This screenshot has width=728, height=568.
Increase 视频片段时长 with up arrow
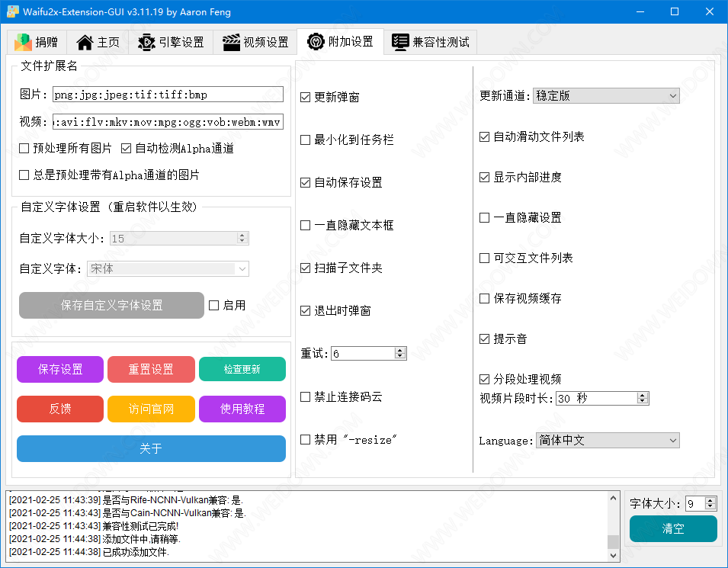(643, 395)
